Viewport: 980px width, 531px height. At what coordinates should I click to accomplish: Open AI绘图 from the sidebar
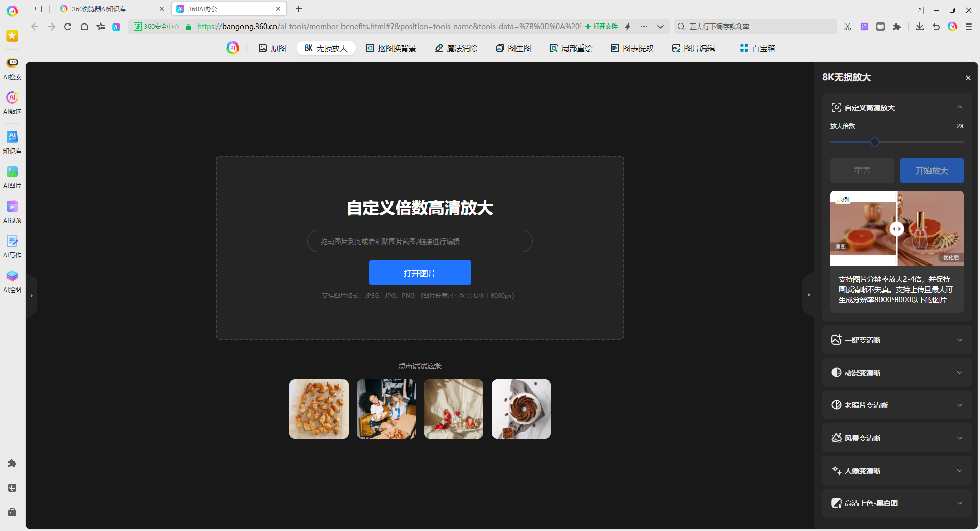click(x=12, y=281)
